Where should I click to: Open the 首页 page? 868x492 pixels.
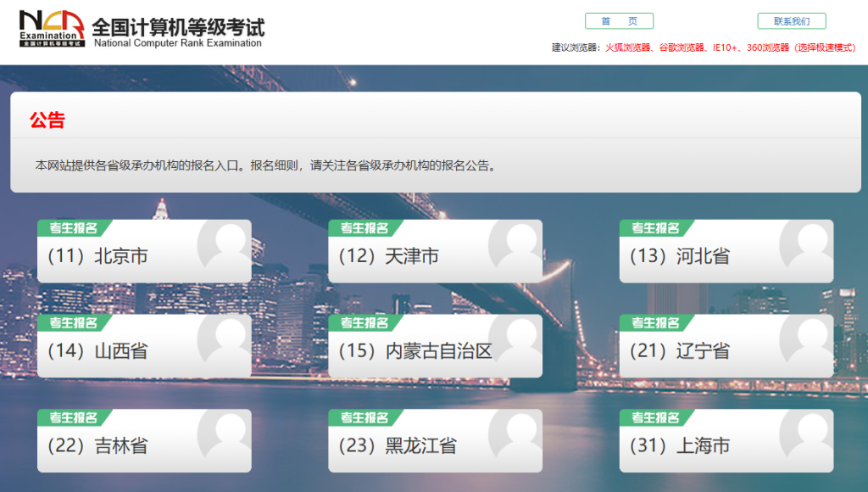click(x=620, y=20)
